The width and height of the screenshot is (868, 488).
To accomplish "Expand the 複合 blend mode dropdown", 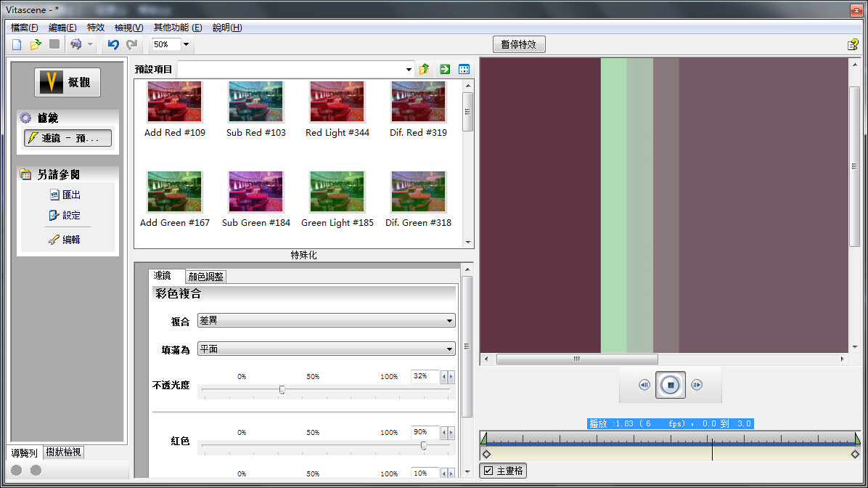I will (450, 321).
